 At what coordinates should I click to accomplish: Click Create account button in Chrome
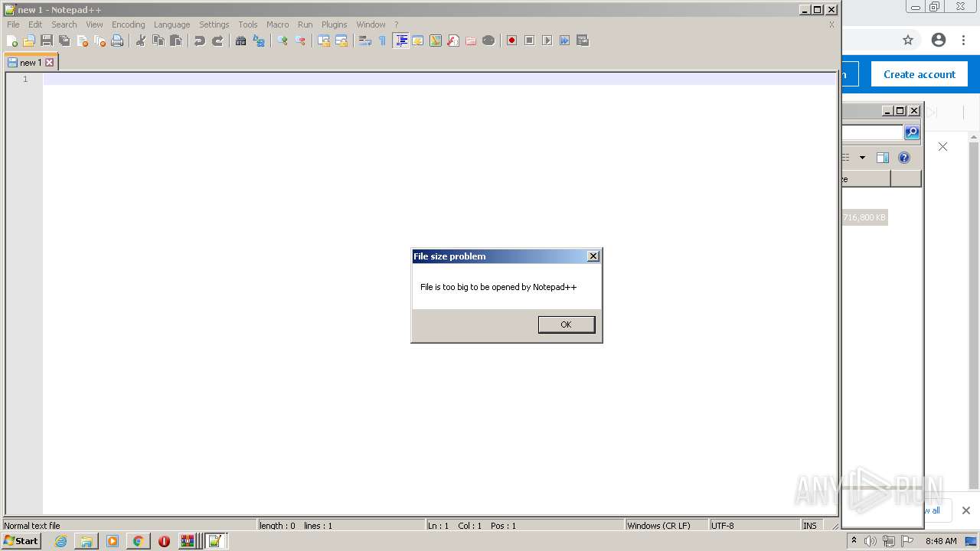point(920,74)
